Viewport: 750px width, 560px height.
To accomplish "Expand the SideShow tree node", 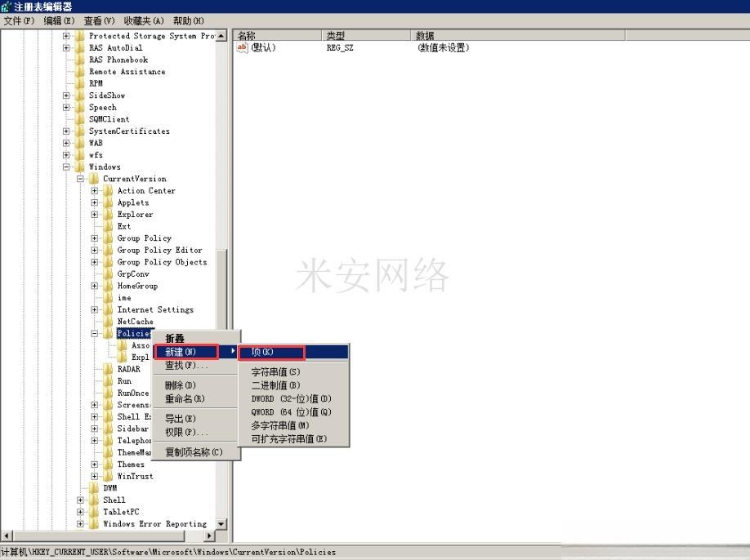I will tap(66, 96).
